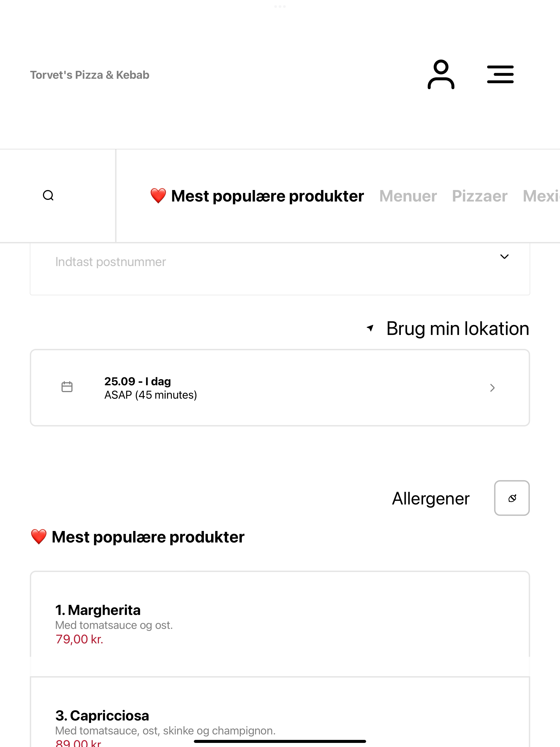Viewport: 560px width, 747px height.
Task: Click the allergen filter icon button
Action: 512,498
